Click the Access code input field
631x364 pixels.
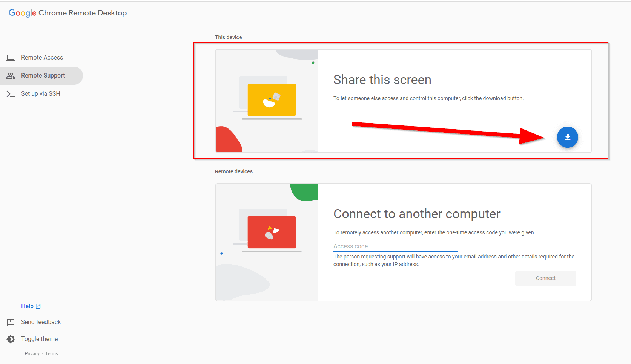point(395,246)
